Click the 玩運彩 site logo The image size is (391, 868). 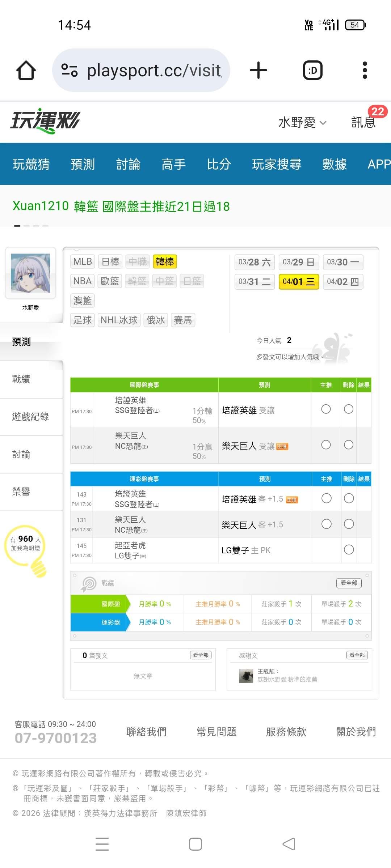45,121
